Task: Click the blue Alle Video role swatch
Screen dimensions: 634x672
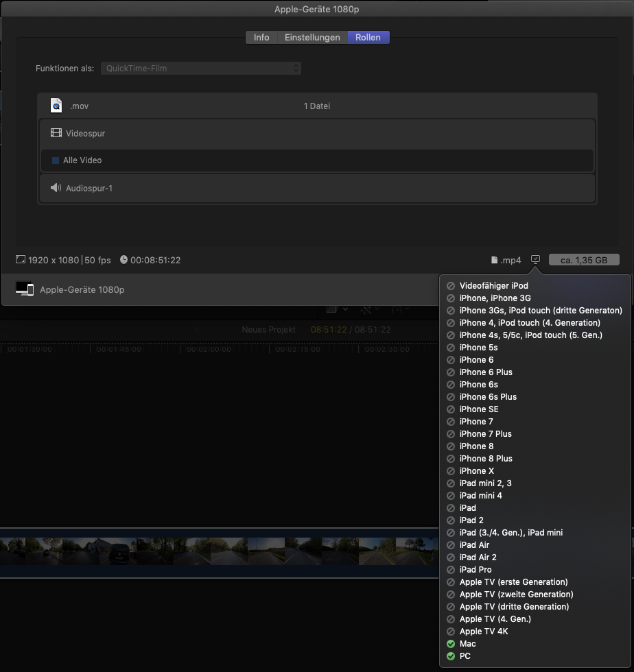Action: [x=56, y=160]
